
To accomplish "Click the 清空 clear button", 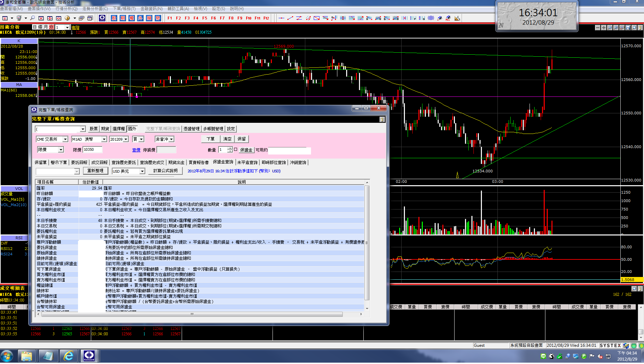I will click(x=227, y=139).
